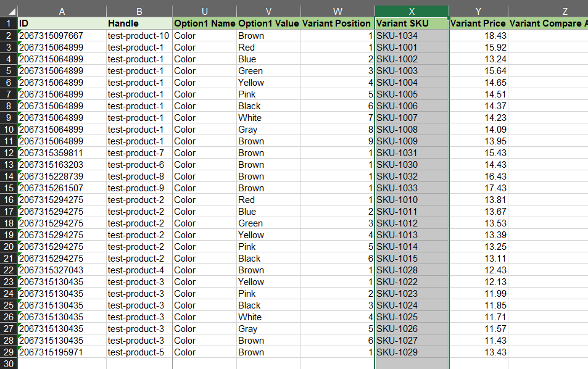Select the Variant Price header cell

click(x=478, y=23)
